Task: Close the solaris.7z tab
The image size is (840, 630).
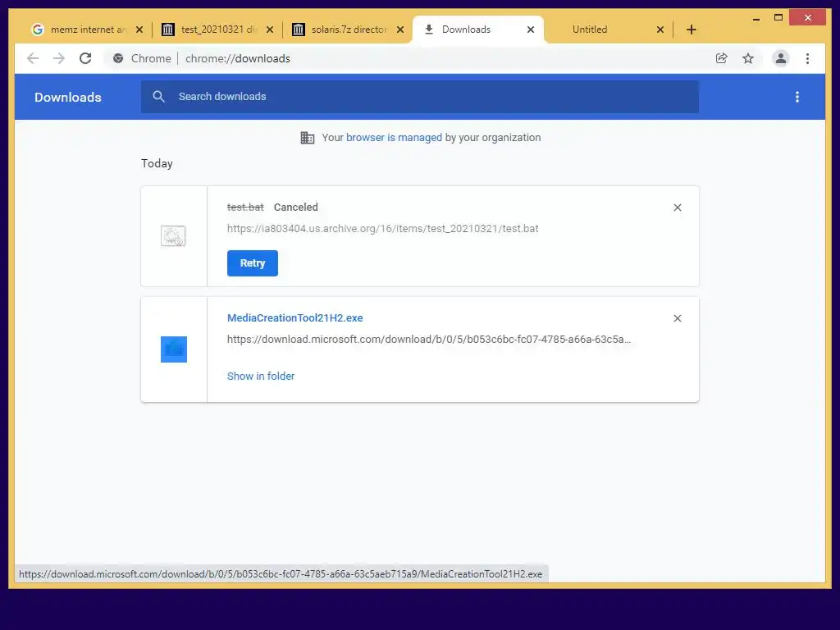Action: click(400, 30)
